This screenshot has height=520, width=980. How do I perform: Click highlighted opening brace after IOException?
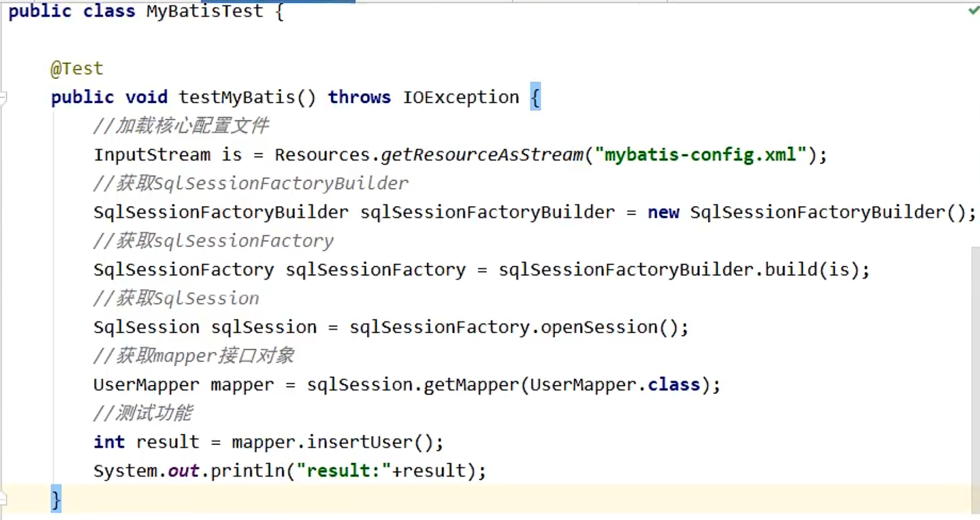pyautogui.click(x=535, y=97)
